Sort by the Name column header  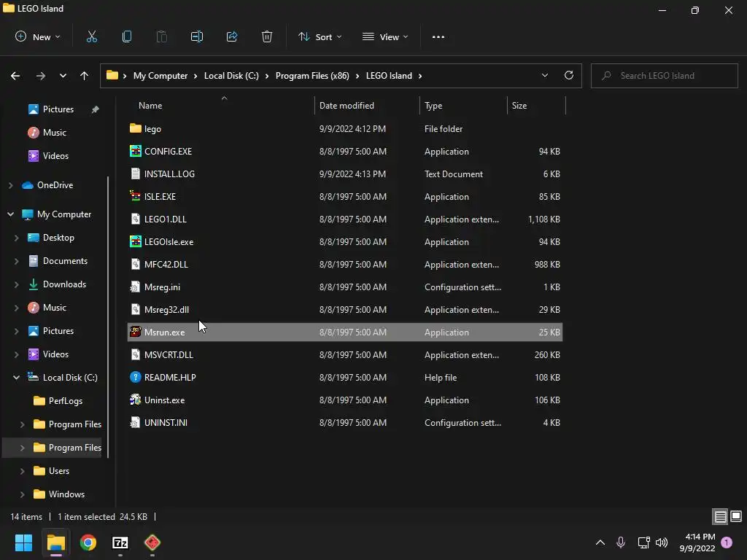150,106
